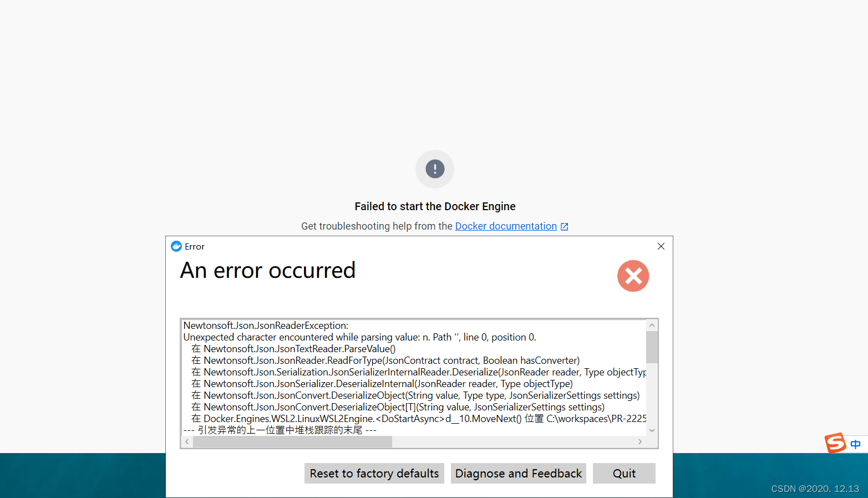Click the vertical scrollbar thumb in error box
Image resolution: width=868 pixels, height=498 pixels.
pyautogui.click(x=652, y=347)
